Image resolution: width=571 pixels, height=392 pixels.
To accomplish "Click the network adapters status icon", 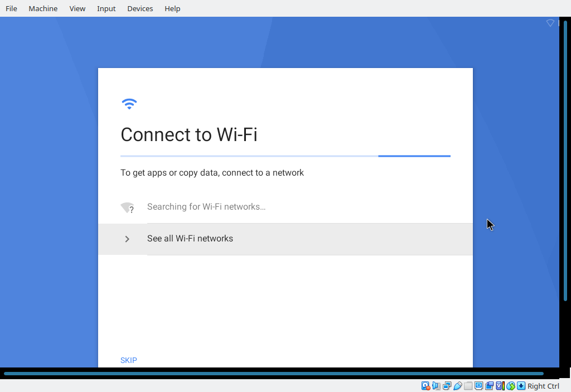I will pos(447,386).
